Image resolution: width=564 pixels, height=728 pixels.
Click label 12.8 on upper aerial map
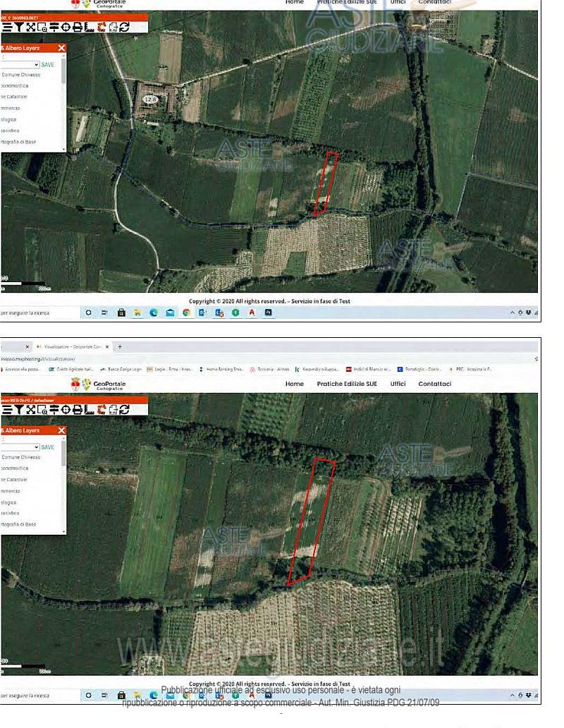[150, 99]
